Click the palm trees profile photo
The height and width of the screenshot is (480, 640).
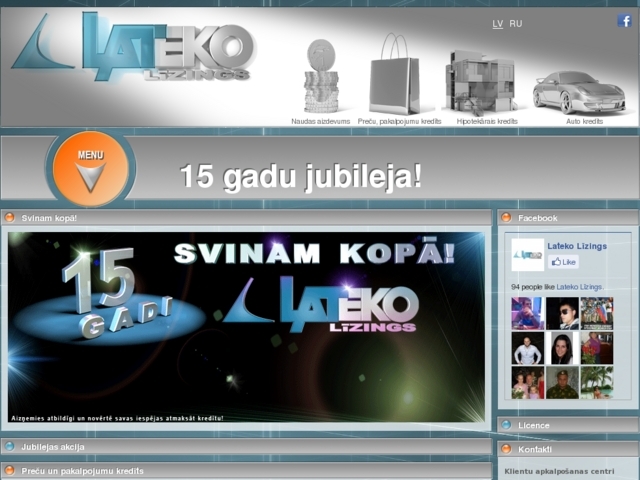[x=597, y=382]
